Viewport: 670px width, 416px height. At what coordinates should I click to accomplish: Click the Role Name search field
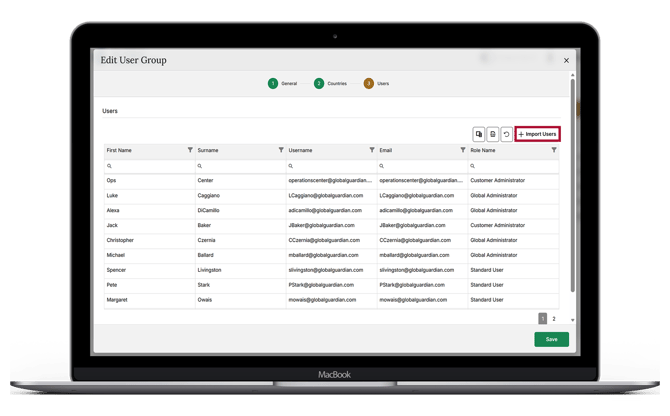click(513, 166)
